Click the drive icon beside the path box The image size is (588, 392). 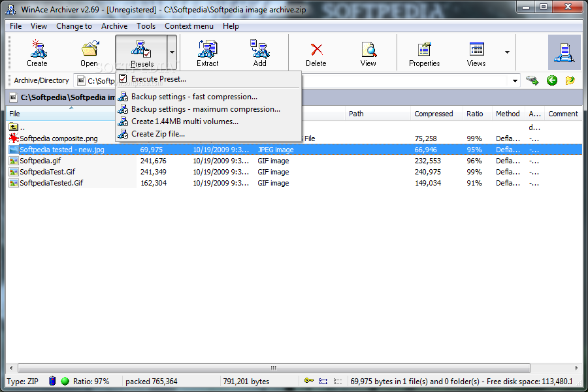pos(532,80)
